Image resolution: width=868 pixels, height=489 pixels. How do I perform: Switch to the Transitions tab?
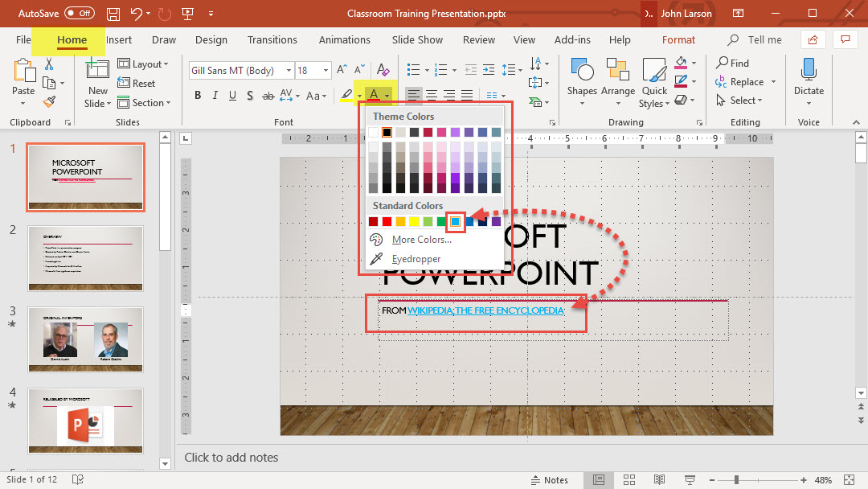click(272, 39)
